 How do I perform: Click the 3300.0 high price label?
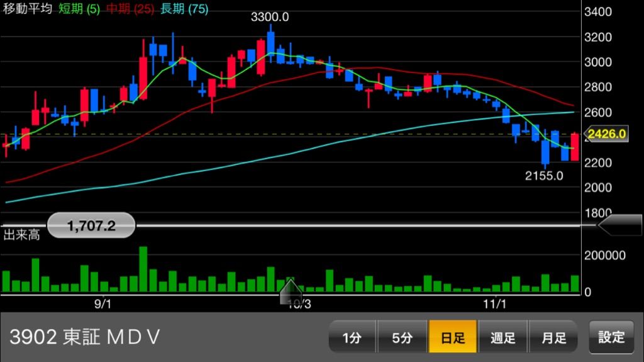pyautogui.click(x=270, y=17)
